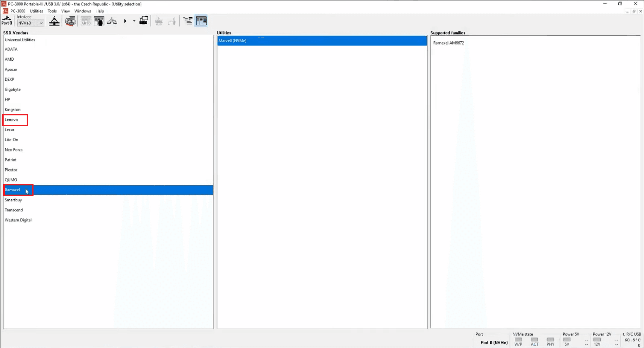
Task: Select Gigabyte vendor
Action: [x=108, y=89]
